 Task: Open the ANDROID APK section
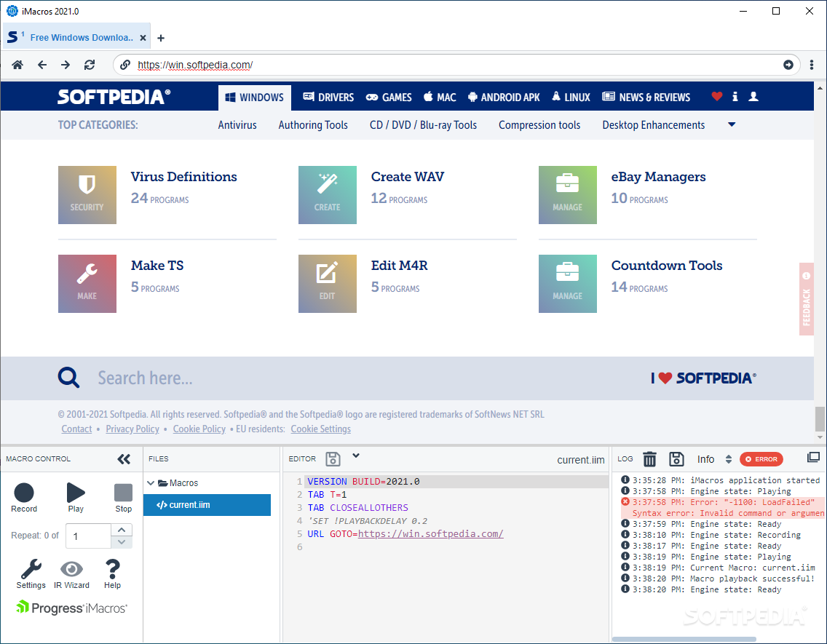tap(504, 98)
